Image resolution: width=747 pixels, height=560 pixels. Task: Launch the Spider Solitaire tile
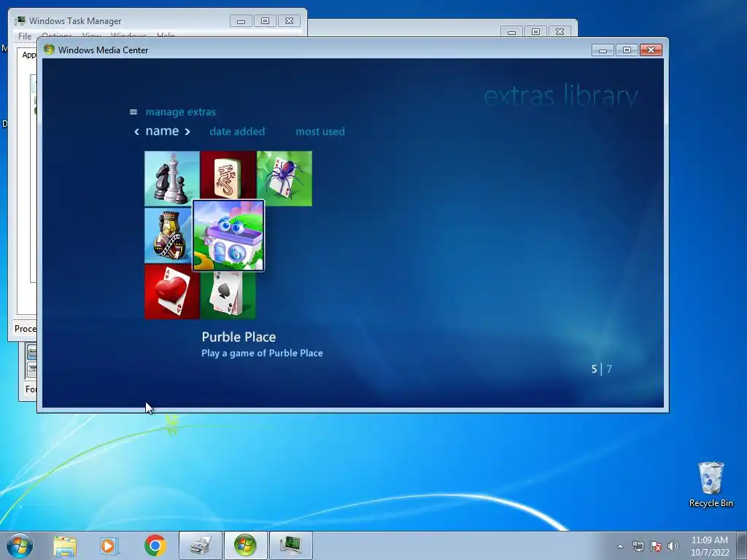(x=285, y=179)
